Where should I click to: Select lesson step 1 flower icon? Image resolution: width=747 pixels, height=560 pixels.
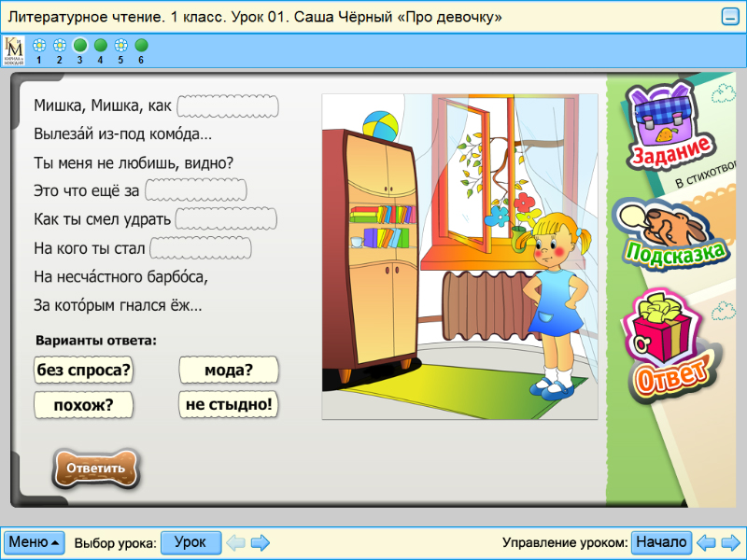coord(38,43)
